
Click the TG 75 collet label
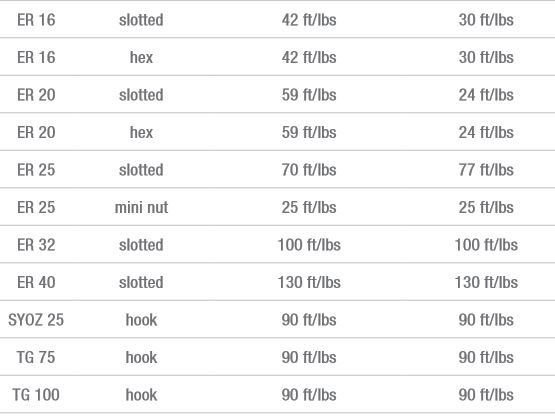(x=36, y=357)
